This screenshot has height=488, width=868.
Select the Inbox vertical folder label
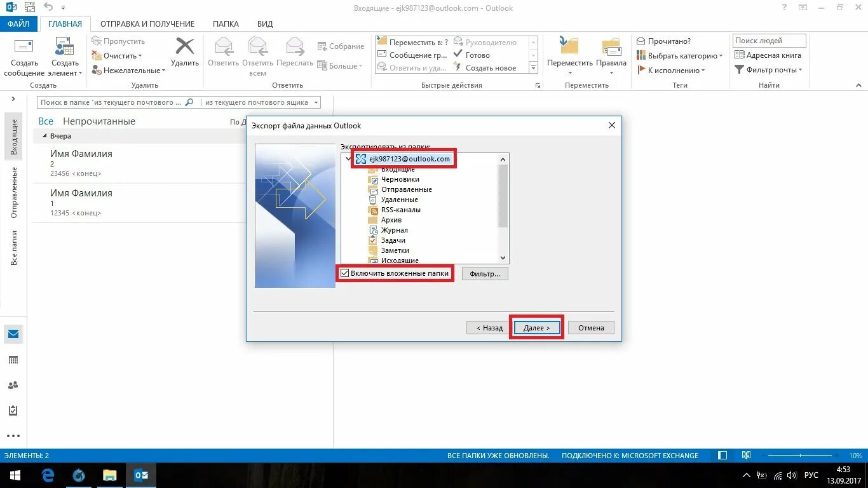[x=14, y=137]
